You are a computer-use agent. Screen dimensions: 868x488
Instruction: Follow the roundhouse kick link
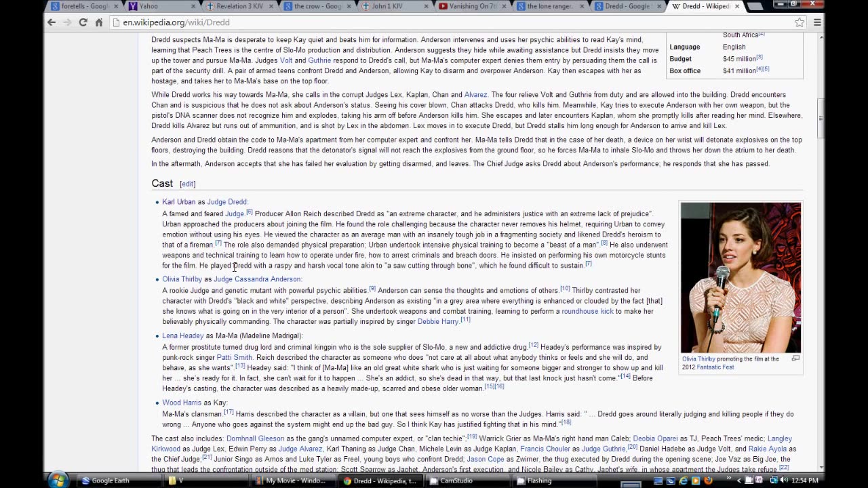click(587, 311)
